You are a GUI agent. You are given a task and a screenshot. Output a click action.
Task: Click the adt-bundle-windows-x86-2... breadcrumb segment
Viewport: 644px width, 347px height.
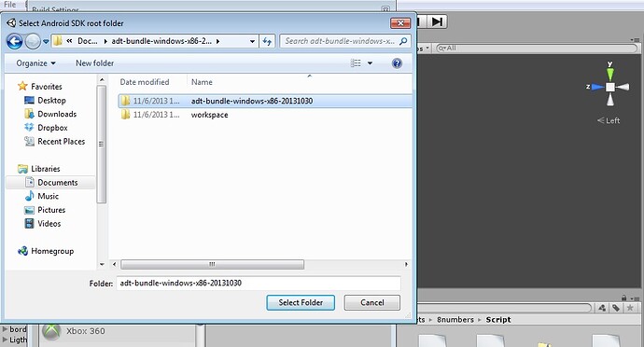coord(161,41)
